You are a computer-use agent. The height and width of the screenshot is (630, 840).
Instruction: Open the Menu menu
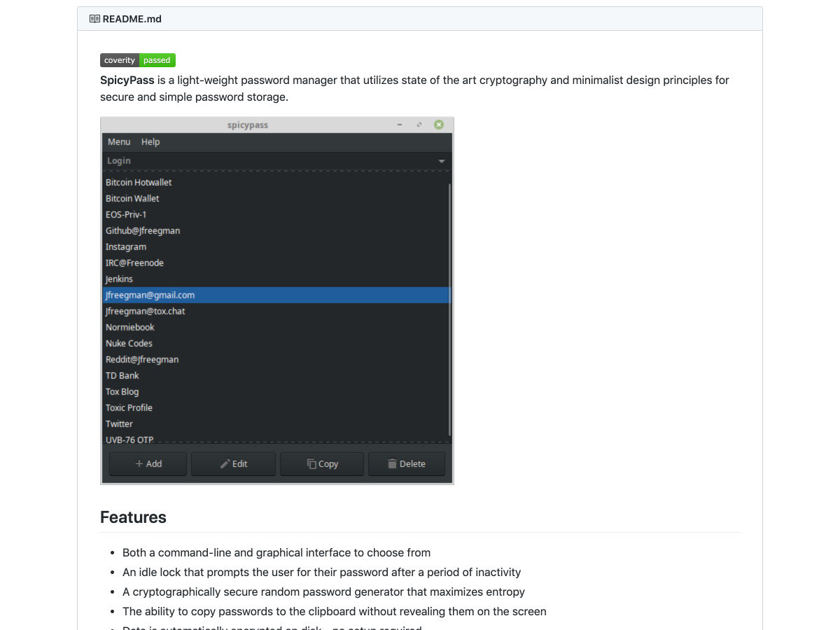119,141
